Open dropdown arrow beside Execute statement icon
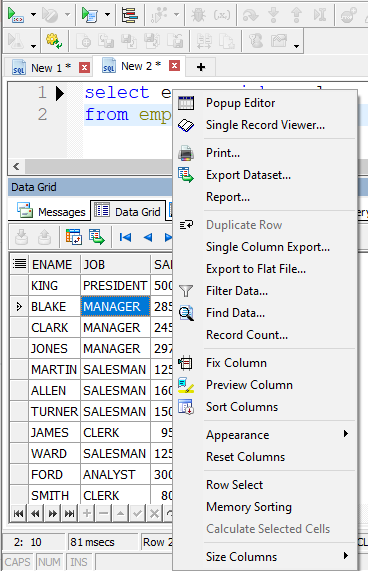 pyautogui.click(x=33, y=15)
